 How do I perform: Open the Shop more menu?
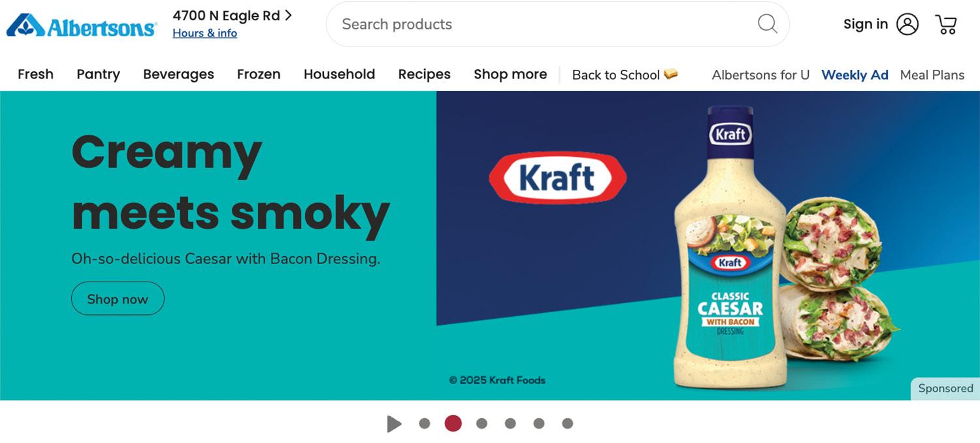click(x=510, y=74)
